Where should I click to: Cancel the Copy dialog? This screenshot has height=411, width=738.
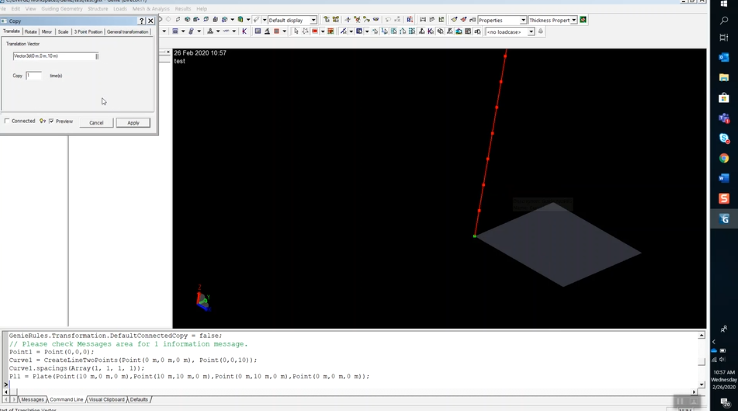point(96,122)
